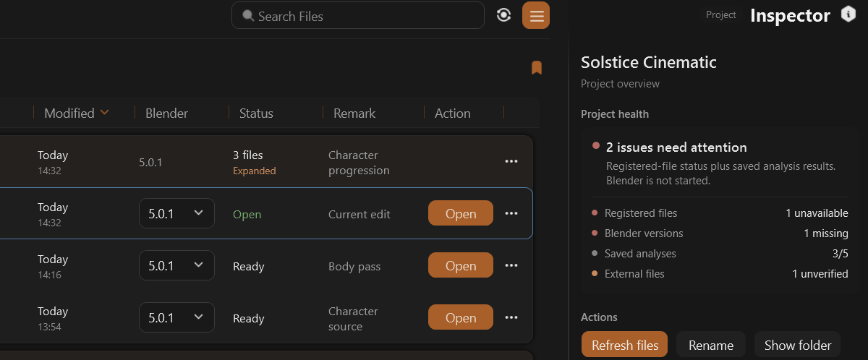Image resolution: width=868 pixels, height=360 pixels.
Task: Open the Current edit file
Action: pyautogui.click(x=461, y=213)
